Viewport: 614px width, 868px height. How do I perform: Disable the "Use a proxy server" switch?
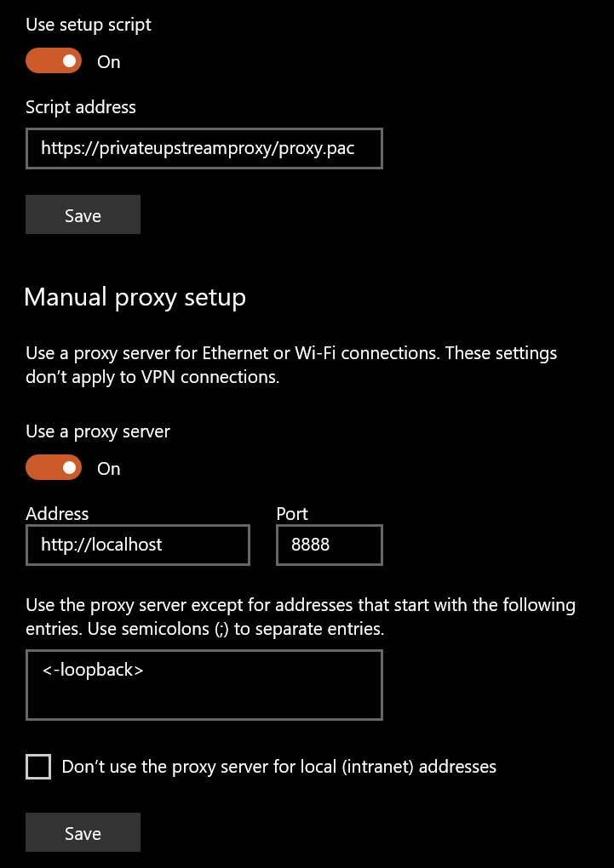pos(53,467)
